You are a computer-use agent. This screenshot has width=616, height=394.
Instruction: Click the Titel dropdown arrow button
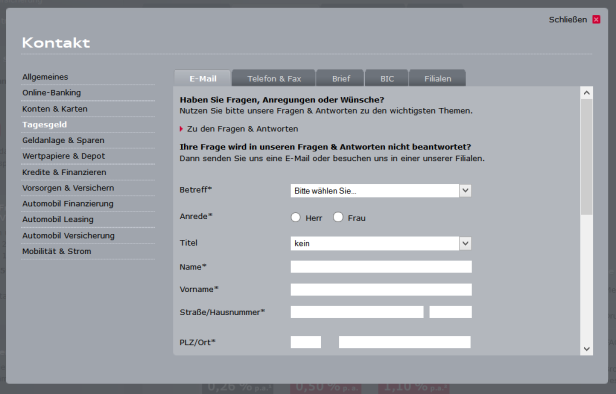[x=465, y=244]
